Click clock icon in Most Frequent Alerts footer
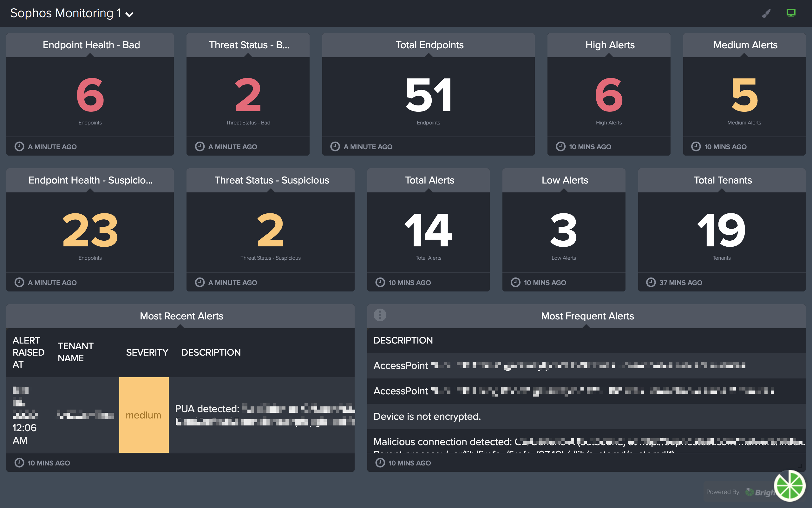This screenshot has width=812, height=508. (x=380, y=463)
